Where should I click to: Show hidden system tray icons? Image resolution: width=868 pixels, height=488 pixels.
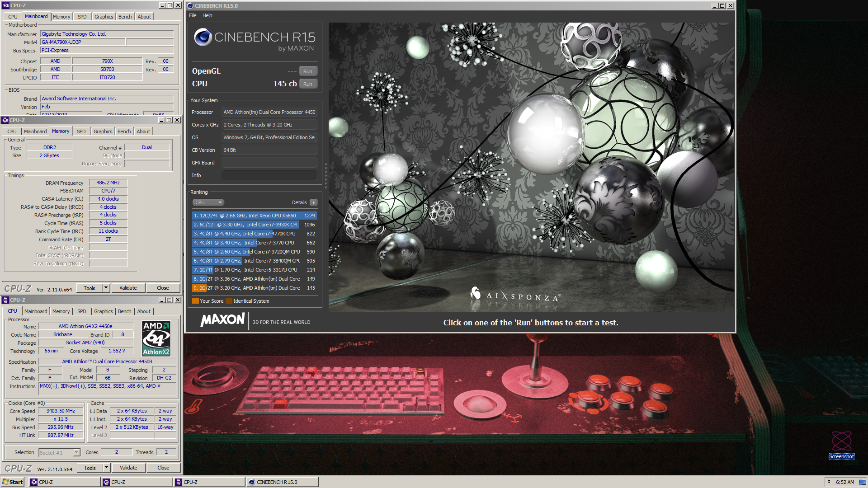(x=829, y=482)
